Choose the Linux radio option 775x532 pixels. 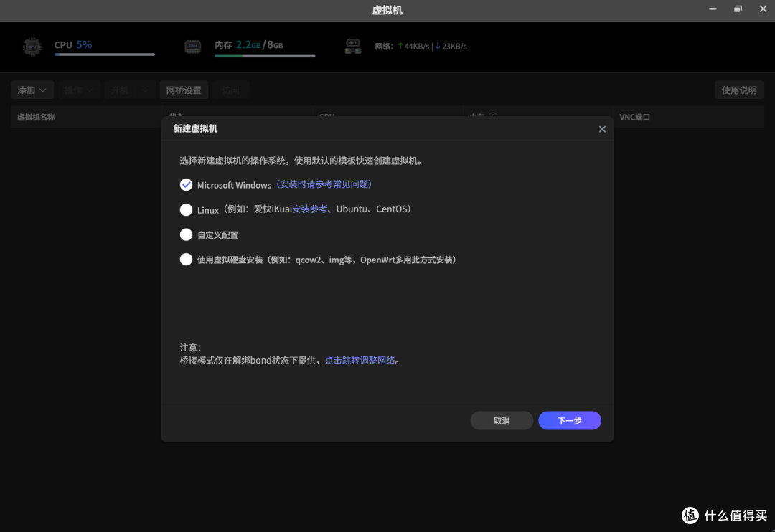(186, 209)
